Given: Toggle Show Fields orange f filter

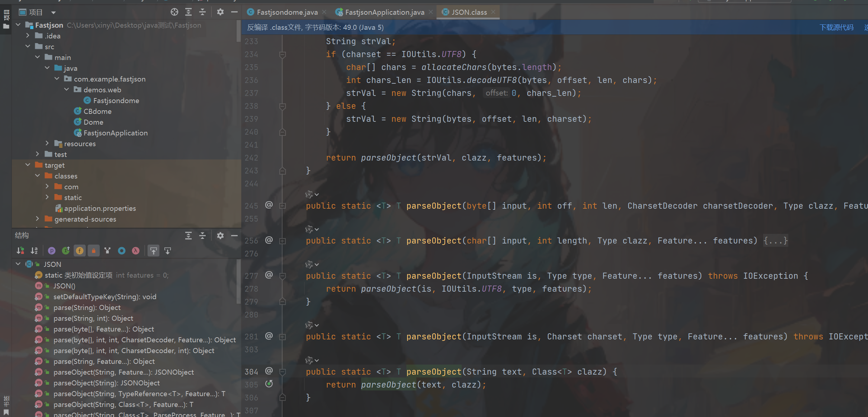Looking at the screenshot, I should [80, 251].
